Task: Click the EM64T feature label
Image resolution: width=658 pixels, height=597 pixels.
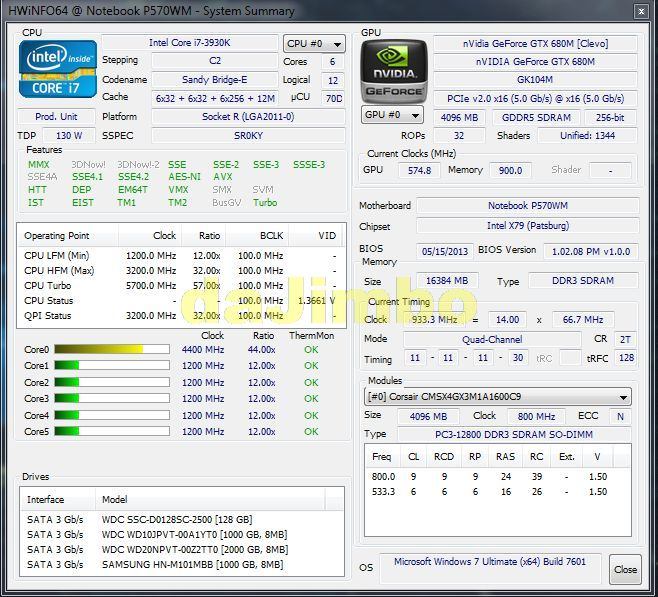Action: (133, 190)
